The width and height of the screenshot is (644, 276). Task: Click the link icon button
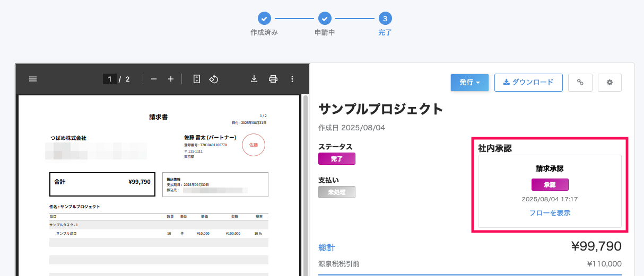tap(580, 82)
